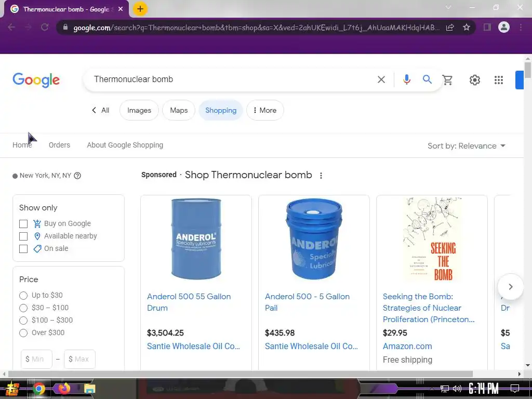Viewport: 532px width, 399px height.
Task: Bookmark this page with the star
Action: click(x=467, y=28)
